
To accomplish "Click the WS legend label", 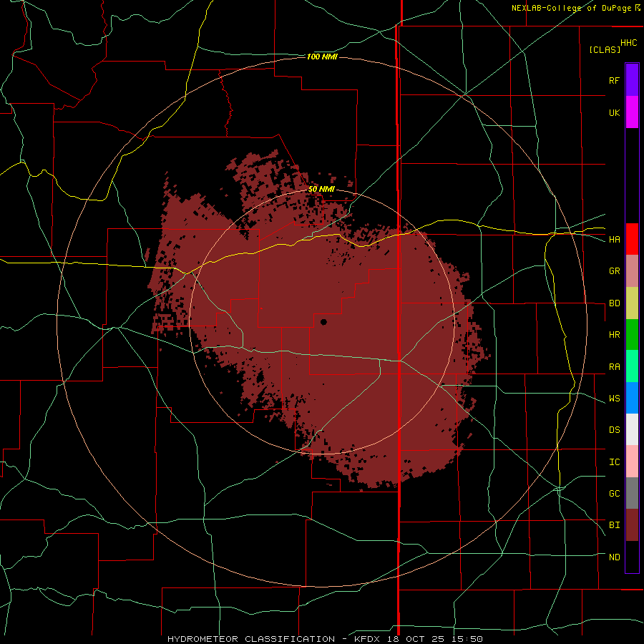I will [x=614, y=399].
